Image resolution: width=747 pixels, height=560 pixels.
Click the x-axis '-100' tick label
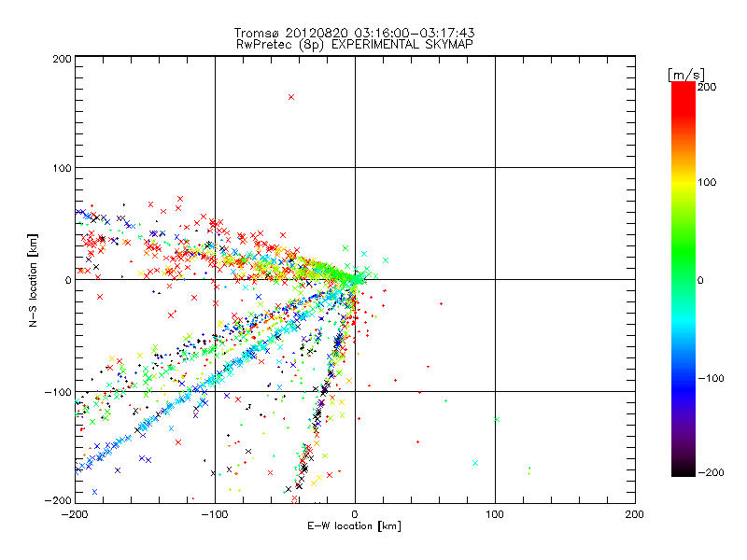click(x=215, y=515)
